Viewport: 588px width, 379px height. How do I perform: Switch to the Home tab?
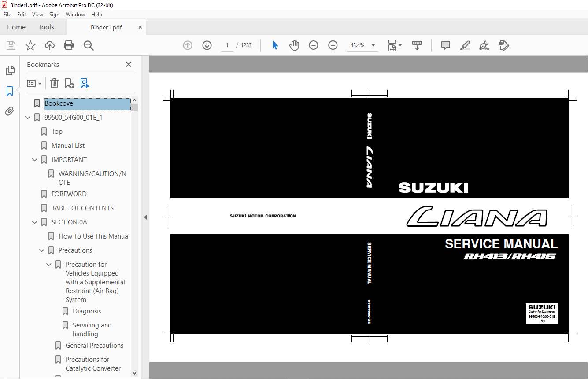(16, 27)
